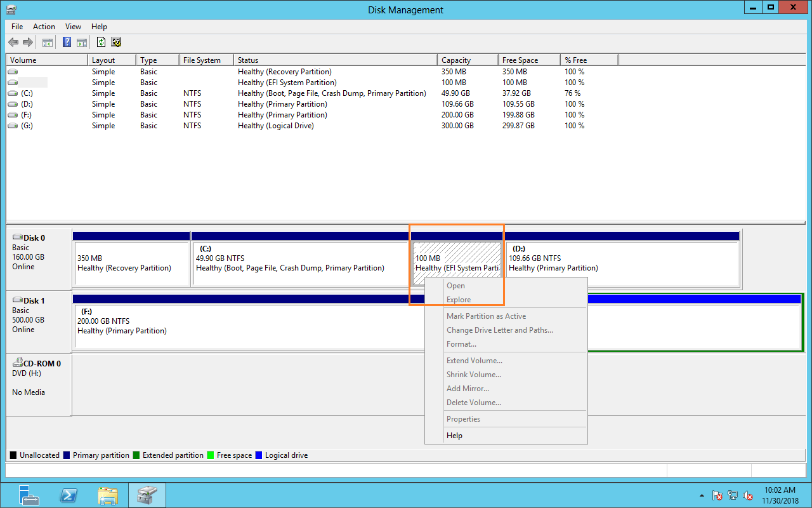Select the (D:) partition block on Disk 0
The width and height of the screenshot is (812, 508).
[622, 260]
